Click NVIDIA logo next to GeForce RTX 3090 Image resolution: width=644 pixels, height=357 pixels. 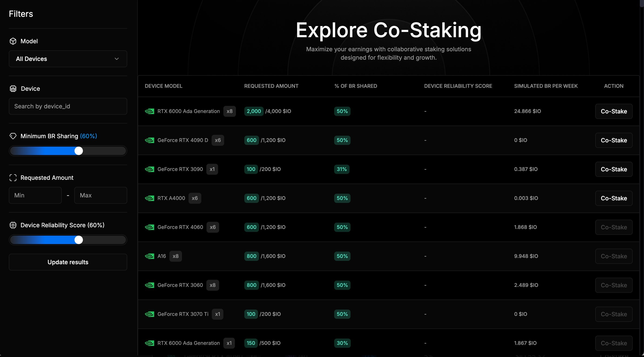(x=149, y=169)
